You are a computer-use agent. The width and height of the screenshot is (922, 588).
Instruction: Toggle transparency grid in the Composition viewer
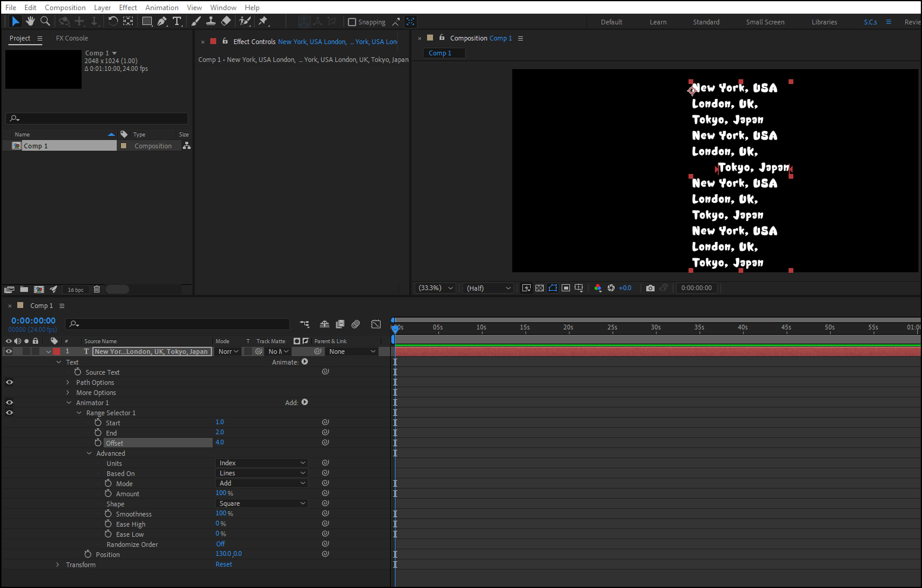539,288
